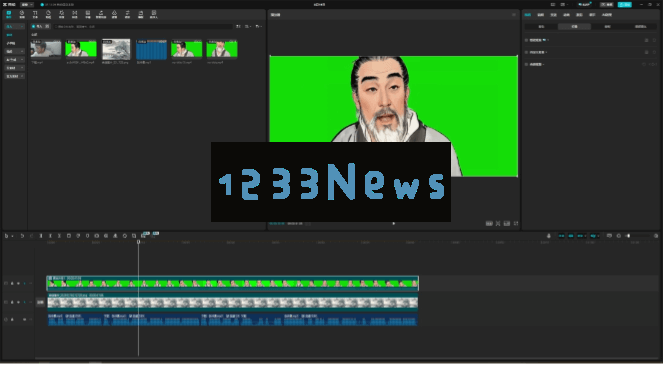Click the Redo icon above the timeline

31,236
